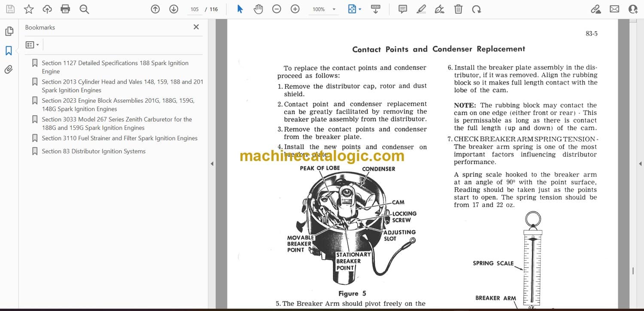Show the page thumbnails panel
This screenshot has height=311, width=644.
[9, 31]
